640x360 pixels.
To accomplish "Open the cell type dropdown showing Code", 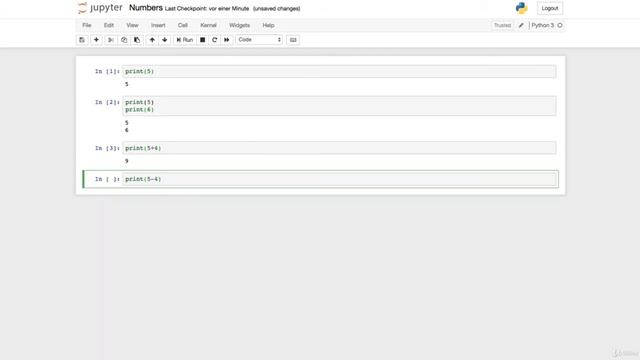I will [259, 40].
